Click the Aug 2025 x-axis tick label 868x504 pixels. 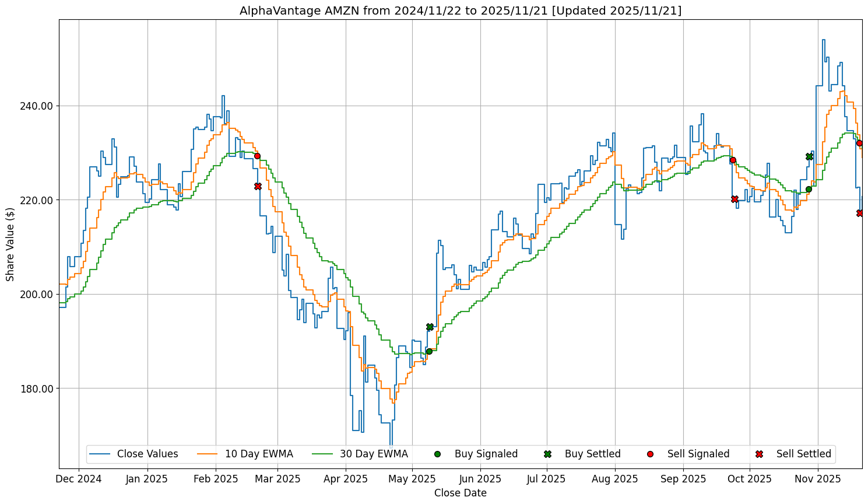[x=614, y=479]
